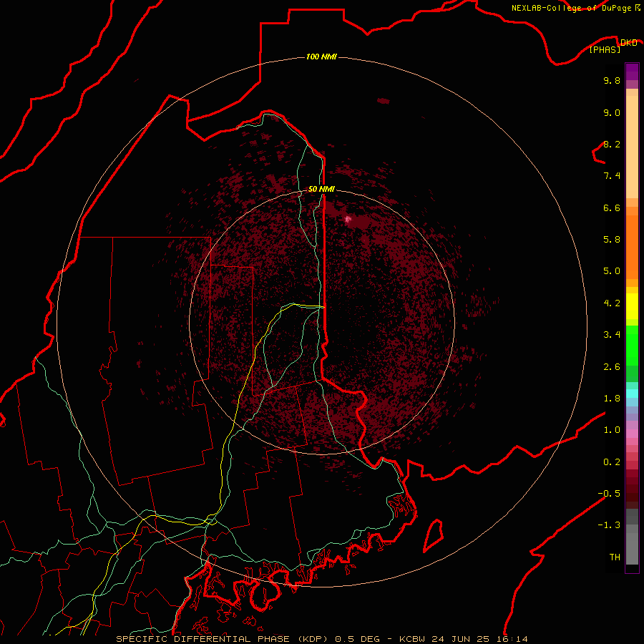The image size is (644, 644).
Task: Click the 2.6 scale value
Action: click(x=612, y=367)
